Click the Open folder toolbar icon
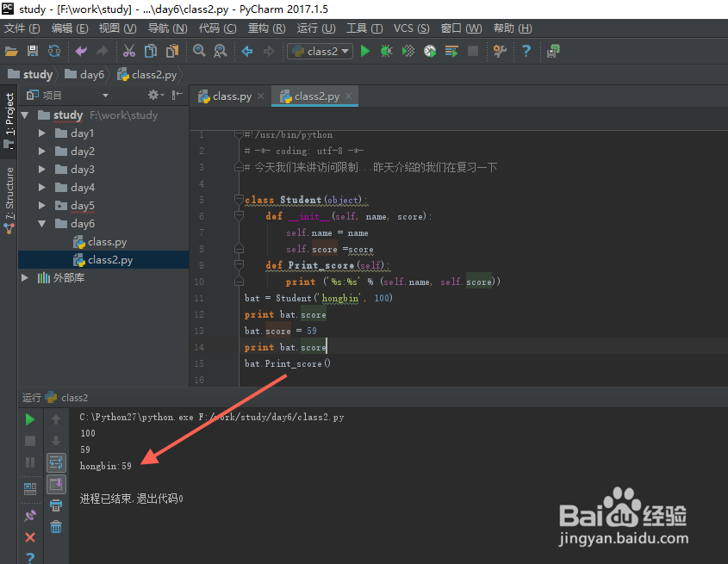 [11, 51]
